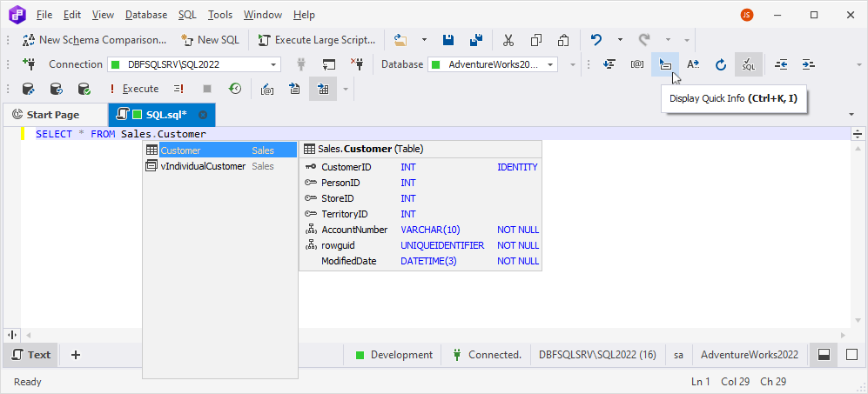Open the Tools menu
This screenshot has height=394, width=868.
click(x=220, y=15)
